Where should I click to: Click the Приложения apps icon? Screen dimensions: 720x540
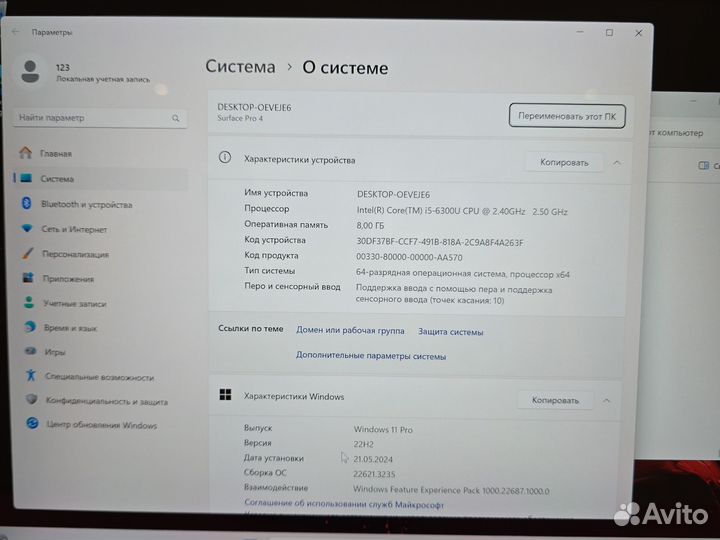tap(28, 278)
